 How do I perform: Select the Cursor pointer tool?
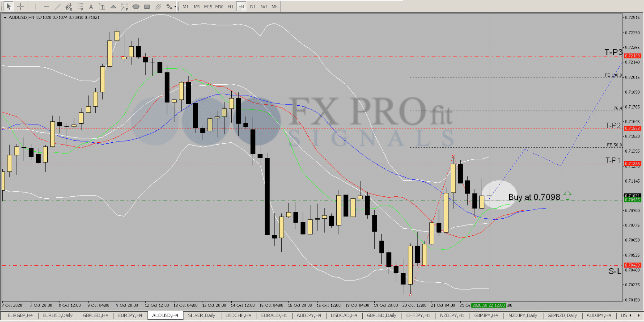coord(9,6)
